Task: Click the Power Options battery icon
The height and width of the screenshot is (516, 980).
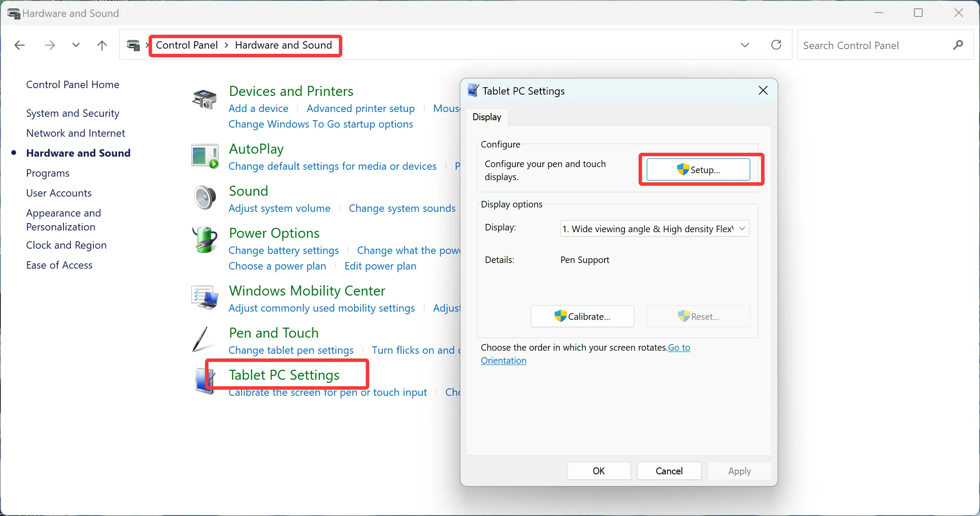Action: [x=205, y=239]
